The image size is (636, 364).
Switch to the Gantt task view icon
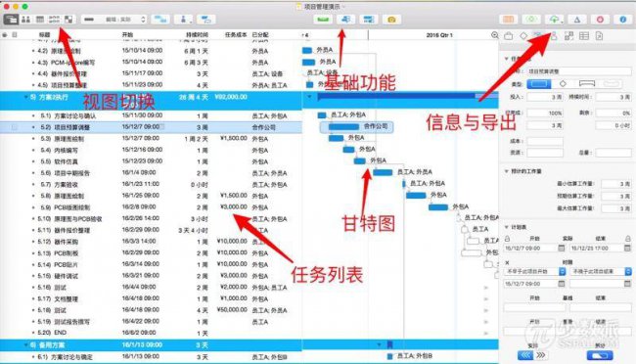click(11, 19)
